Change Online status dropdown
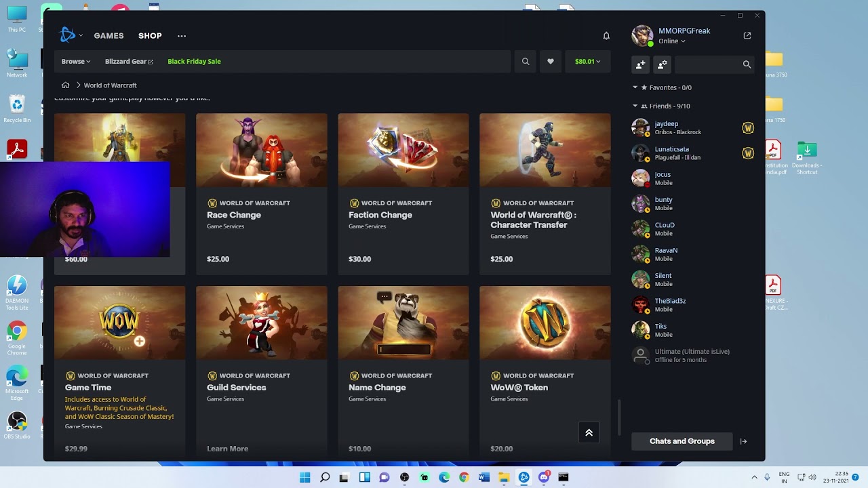 671,41
